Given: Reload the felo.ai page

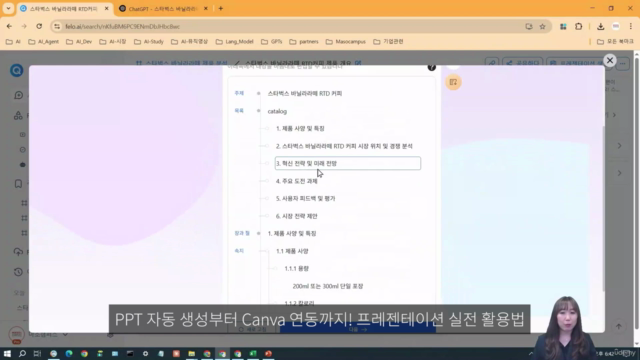Looking at the screenshot, I should click(39, 27).
